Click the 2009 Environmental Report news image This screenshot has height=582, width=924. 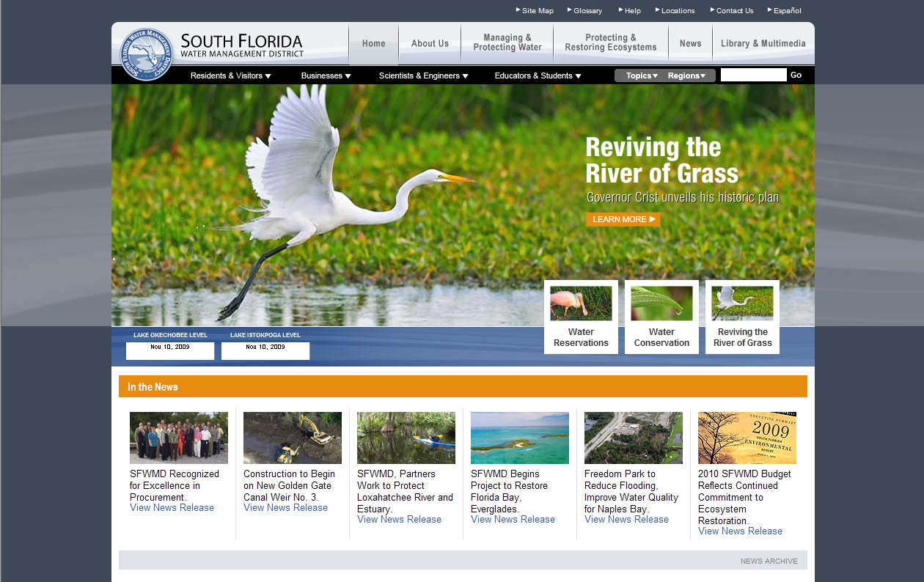pyautogui.click(x=747, y=438)
